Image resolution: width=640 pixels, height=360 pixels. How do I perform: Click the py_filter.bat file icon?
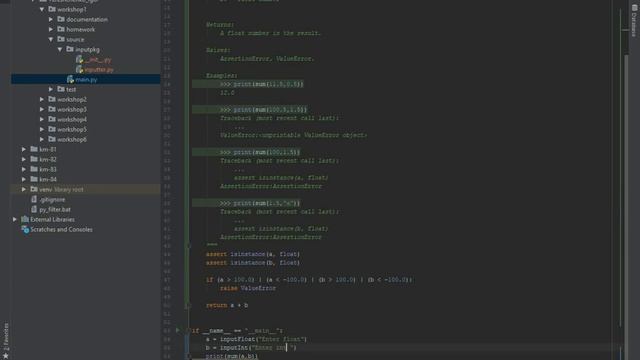point(34,209)
